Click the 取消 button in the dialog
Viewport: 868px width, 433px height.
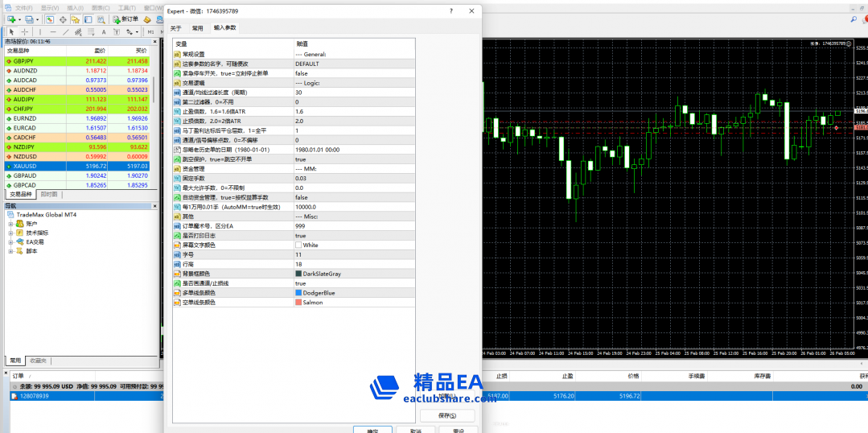415,431
